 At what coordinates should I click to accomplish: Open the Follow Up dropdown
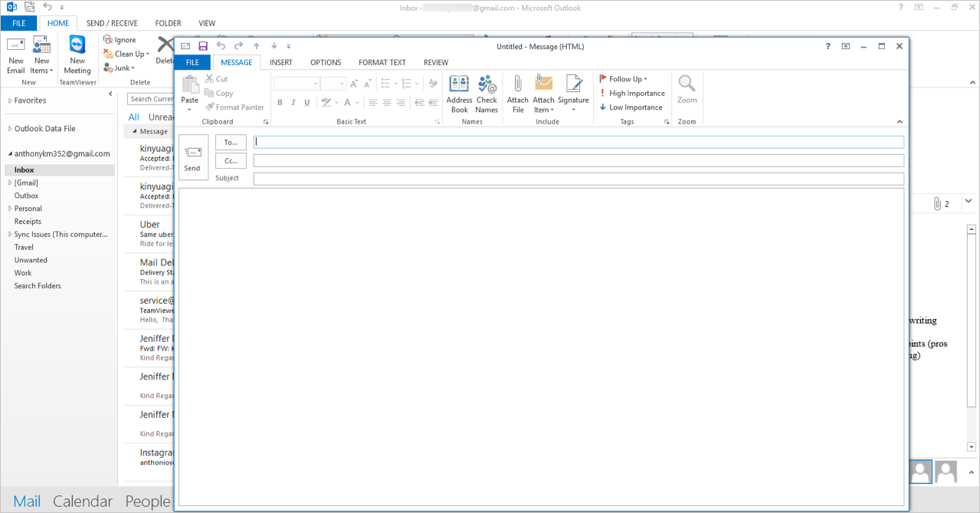click(625, 78)
